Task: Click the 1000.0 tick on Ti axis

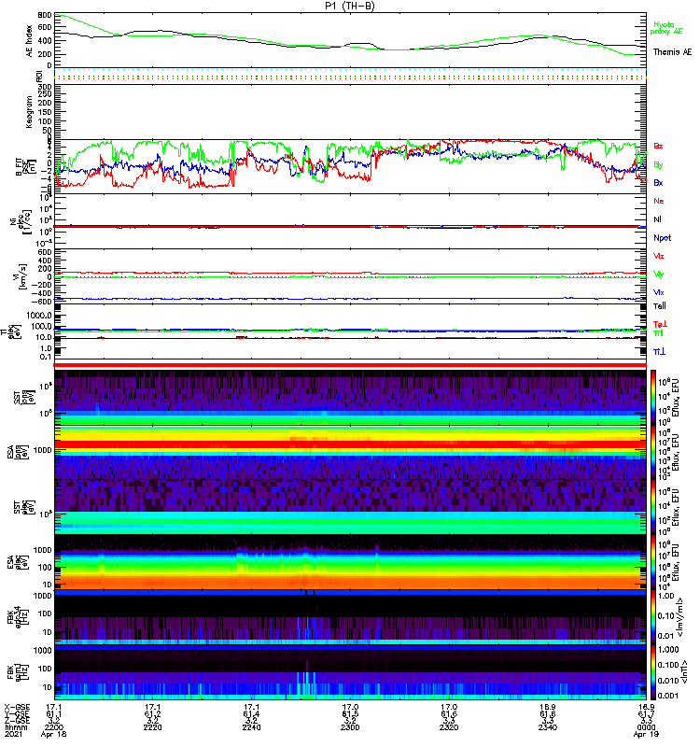Action: pos(39,316)
